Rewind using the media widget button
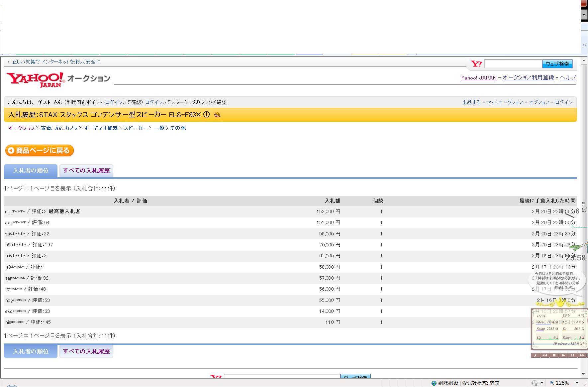Viewport: 588px width, 387px height. point(545,355)
